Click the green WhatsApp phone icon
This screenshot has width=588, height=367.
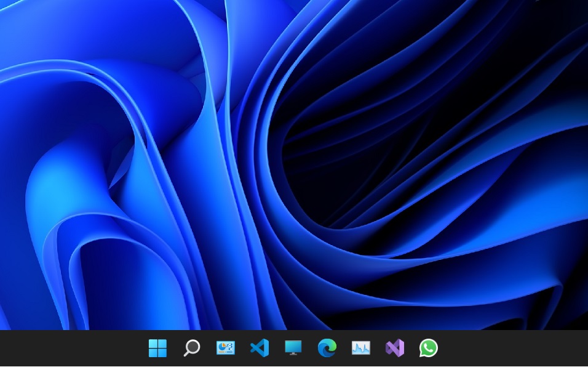click(x=428, y=348)
